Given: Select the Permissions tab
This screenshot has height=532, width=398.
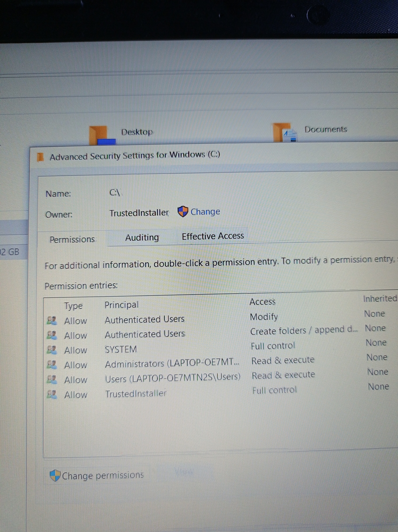Looking at the screenshot, I should [x=72, y=239].
